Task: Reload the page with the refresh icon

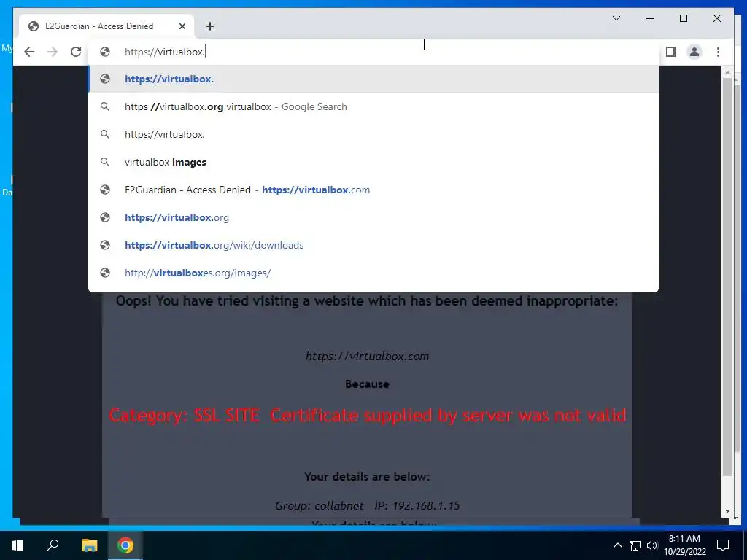Action: (x=76, y=52)
